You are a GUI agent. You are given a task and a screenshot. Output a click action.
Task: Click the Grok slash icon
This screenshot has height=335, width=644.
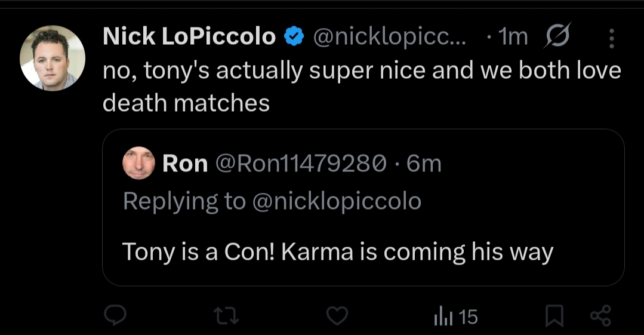click(x=558, y=37)
